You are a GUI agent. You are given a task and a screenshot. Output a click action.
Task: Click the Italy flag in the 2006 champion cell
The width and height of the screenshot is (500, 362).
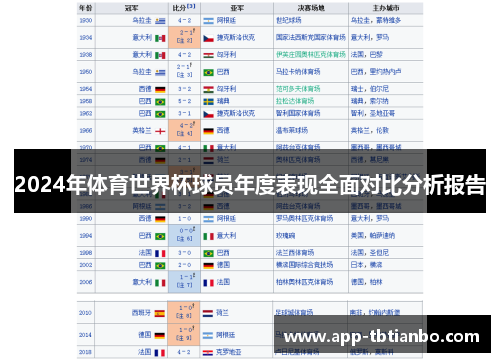(160, 283)
